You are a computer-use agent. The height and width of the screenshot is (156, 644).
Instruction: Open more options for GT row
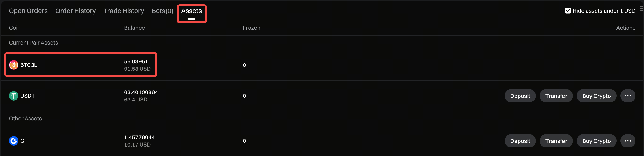click(x=627, y=141)
